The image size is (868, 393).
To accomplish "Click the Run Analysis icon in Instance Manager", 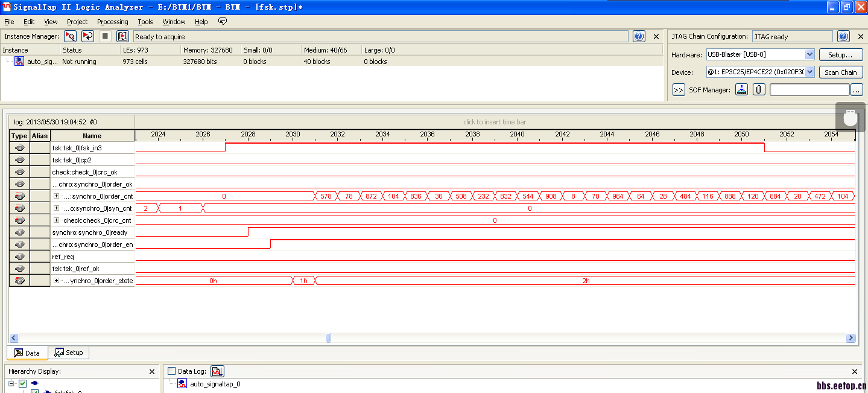I will tap(71, 36).
